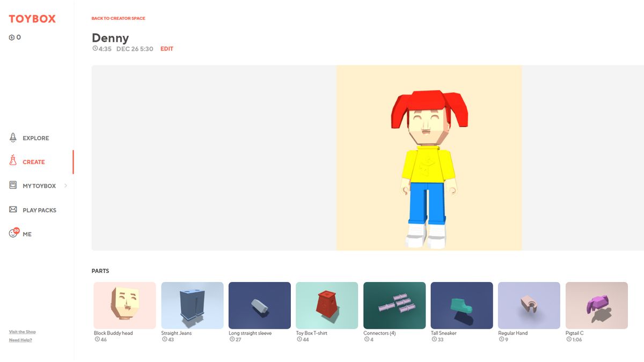
Task: Click the Denny character preview
Action: (x=428, y=158)
